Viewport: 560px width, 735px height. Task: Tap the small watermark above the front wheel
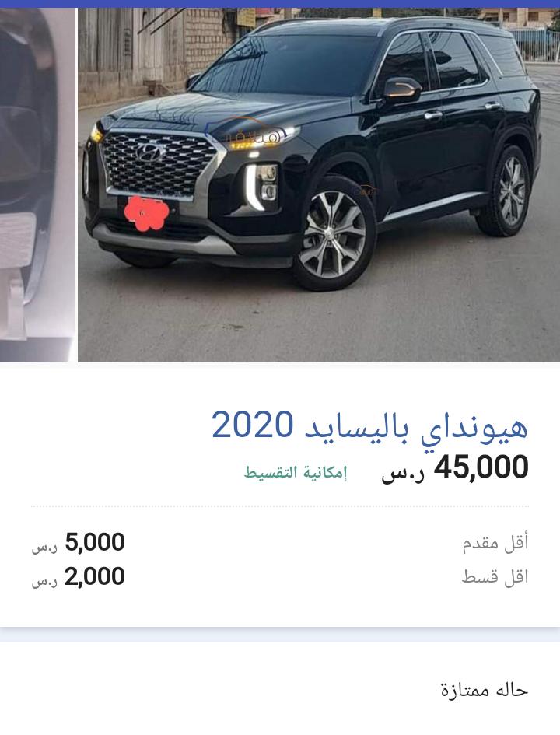tap(366, 191)
